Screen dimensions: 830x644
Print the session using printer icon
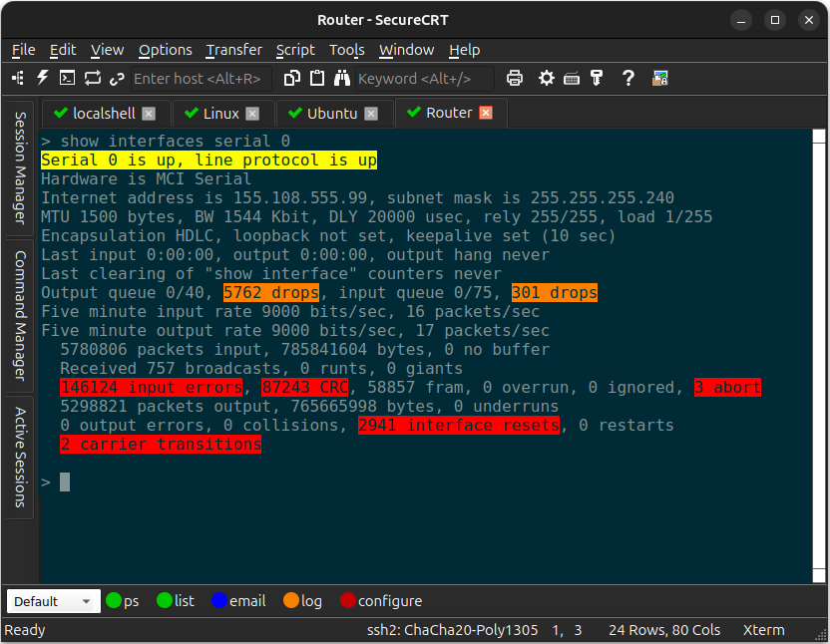[x=515, y=78]
